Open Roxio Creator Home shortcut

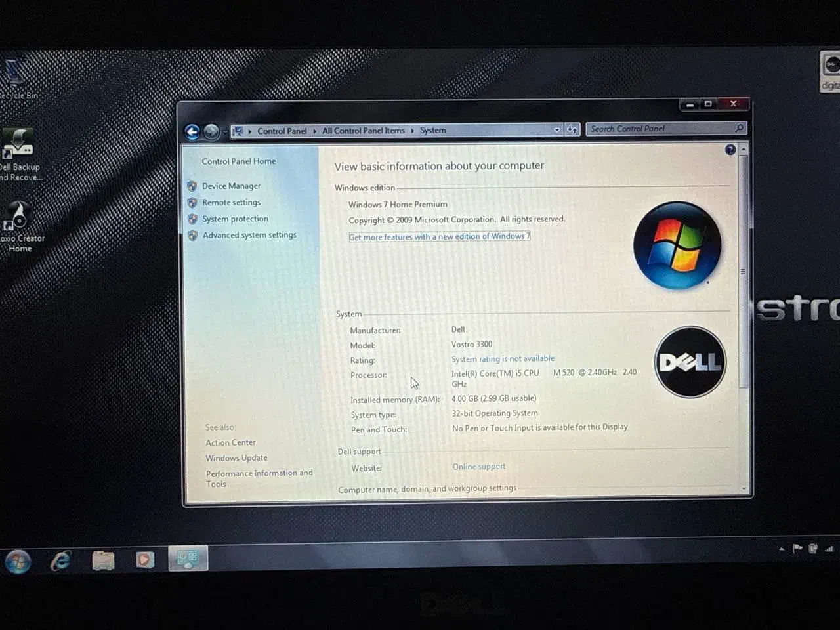(20, 226)
